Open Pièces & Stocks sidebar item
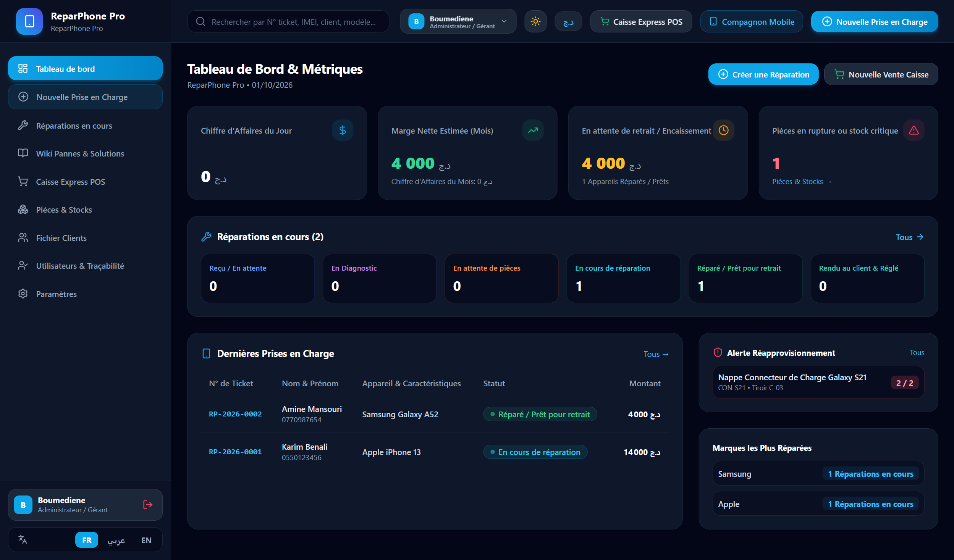Viewport: 954px width, 560px height. [x=85, y=210]
